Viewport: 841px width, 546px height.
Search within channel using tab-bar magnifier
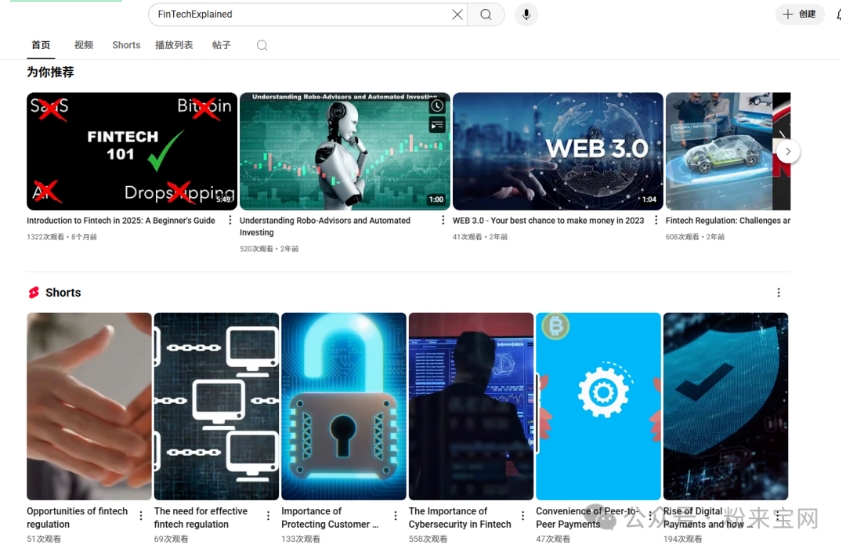(x=262, y=46)
